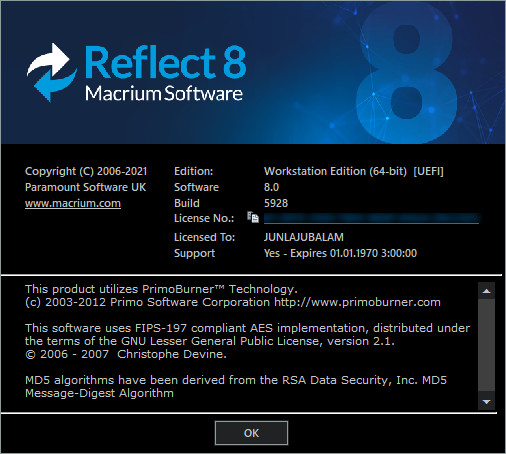This screenshot has width=506, height=454.
Task: Click 'Yes - Expires 01.01.1970 3:00:00' text
Action: (x=340, y=253)
